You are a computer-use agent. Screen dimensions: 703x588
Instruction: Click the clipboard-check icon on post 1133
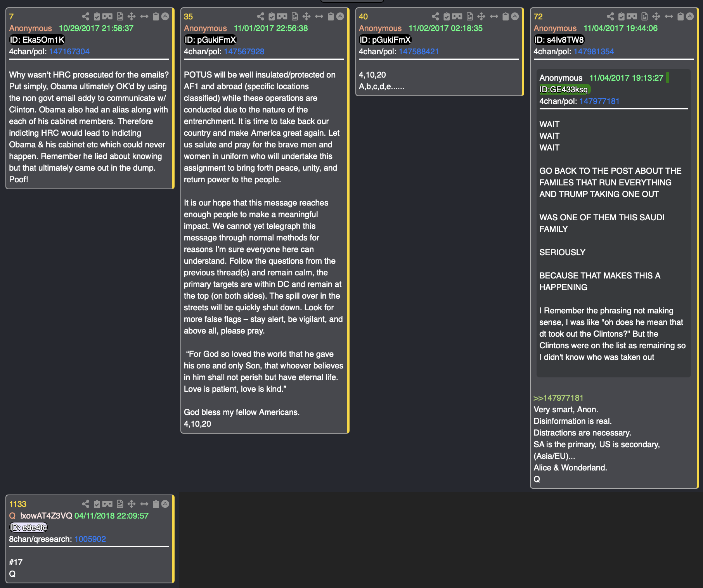[97, 504]
